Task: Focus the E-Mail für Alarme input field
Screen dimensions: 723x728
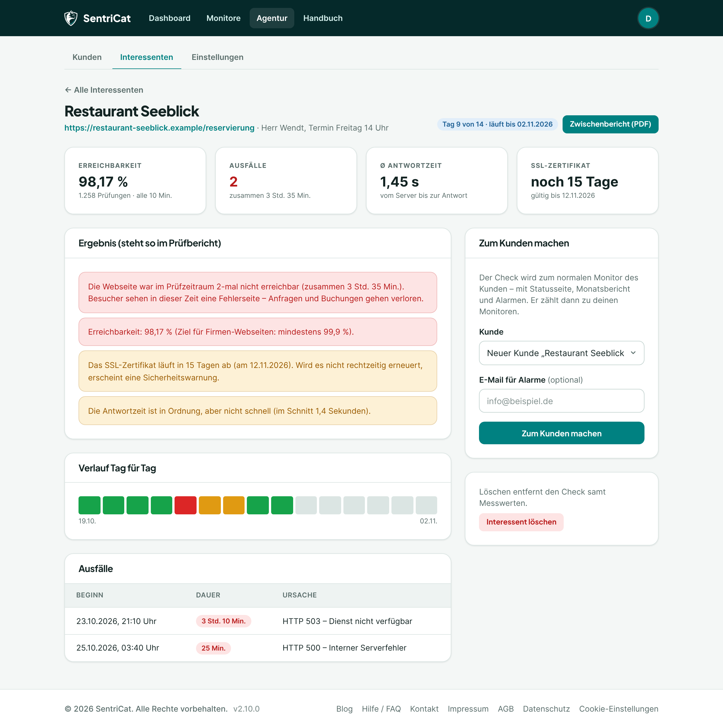Action: point(561,401)
